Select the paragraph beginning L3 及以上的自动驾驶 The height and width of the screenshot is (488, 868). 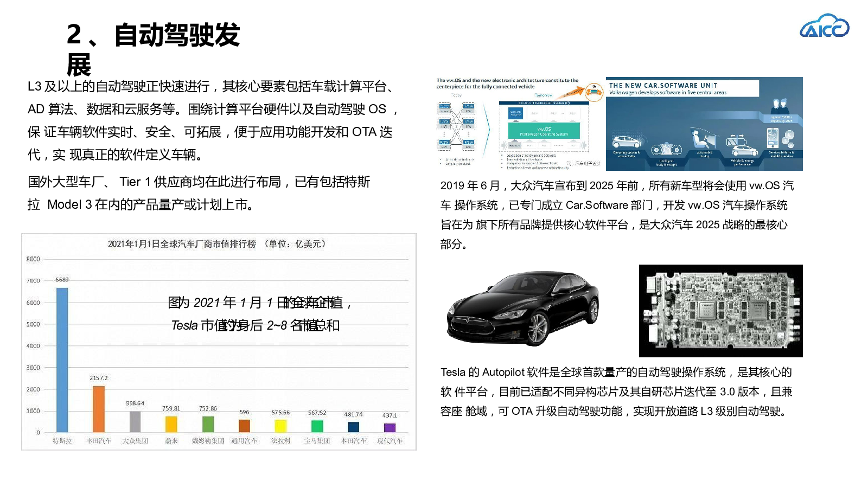coord(214,120)
